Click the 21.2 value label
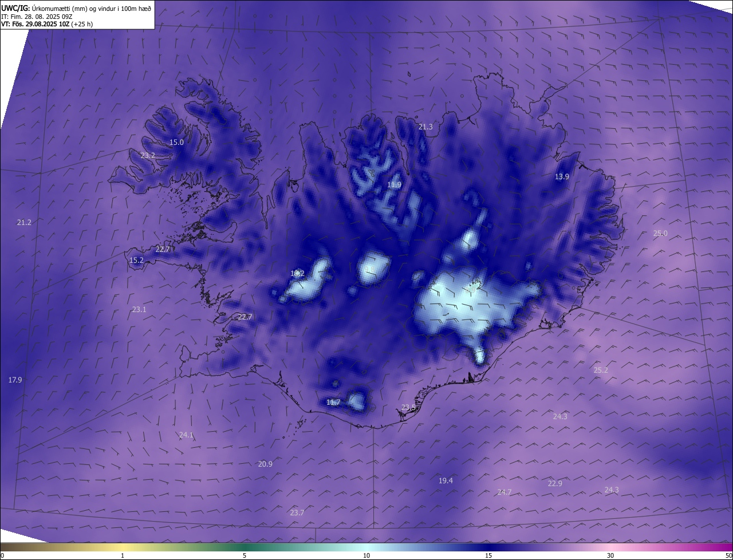The width and height of the screenshot is (733, 560). point(24,223)
